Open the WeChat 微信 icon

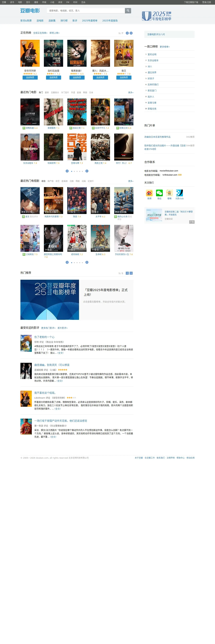(159, 193)
